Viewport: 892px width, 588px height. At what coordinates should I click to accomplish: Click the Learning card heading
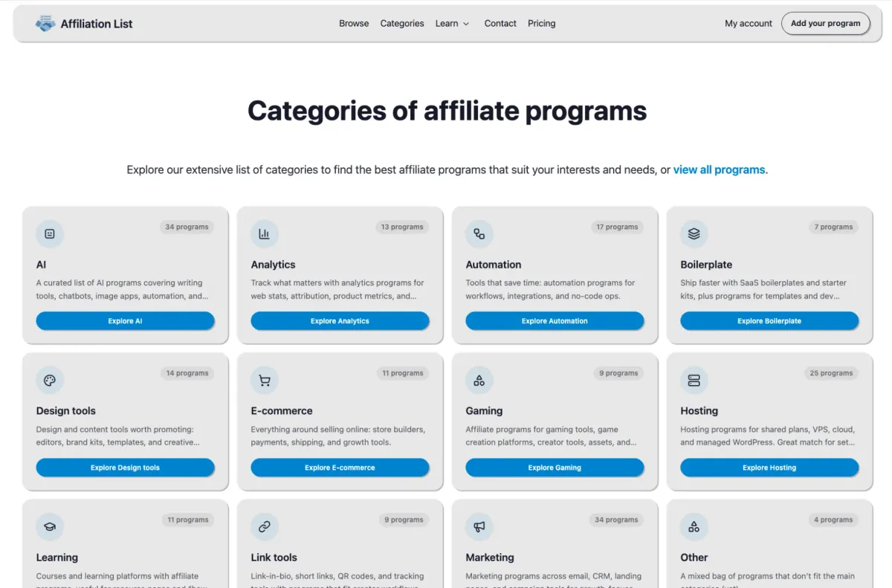coord(57,558)
